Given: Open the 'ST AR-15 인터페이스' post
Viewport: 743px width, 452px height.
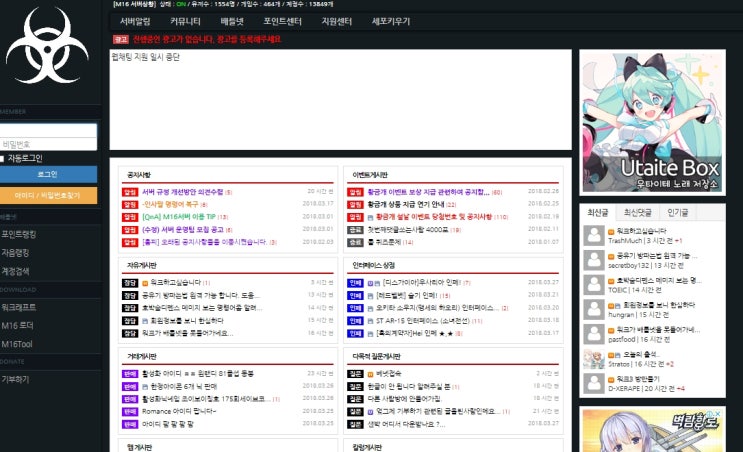Looking at the screenshot, I should point(423,321).
